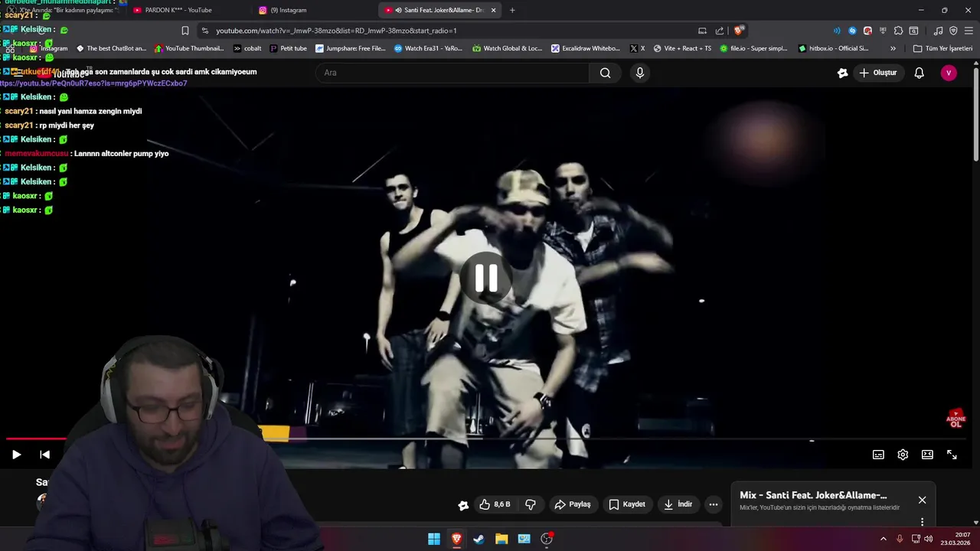
Task: Open YouTube notifications bell
Action: (920, 73)
